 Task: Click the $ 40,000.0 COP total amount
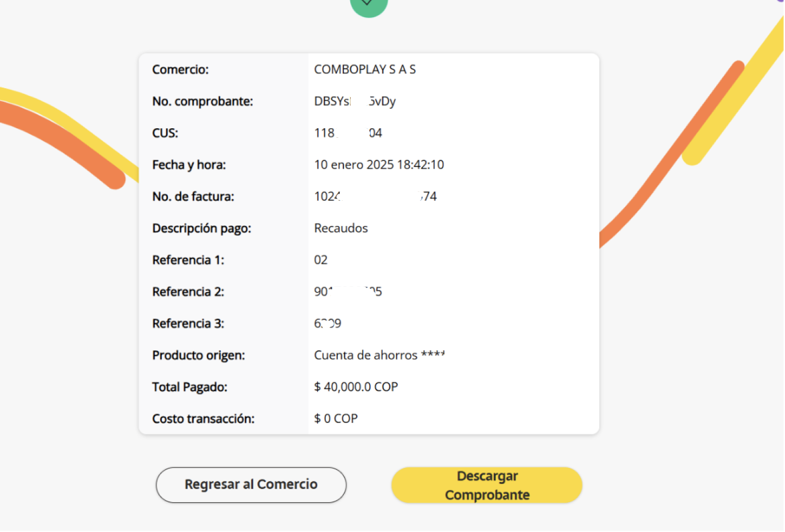[x=356, y=387]
